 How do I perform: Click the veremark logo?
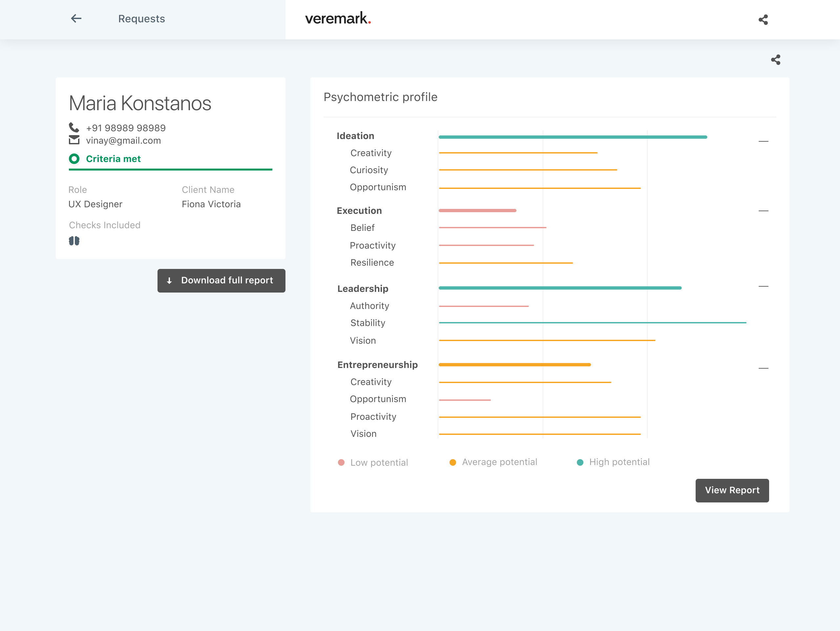pos(338,18)
